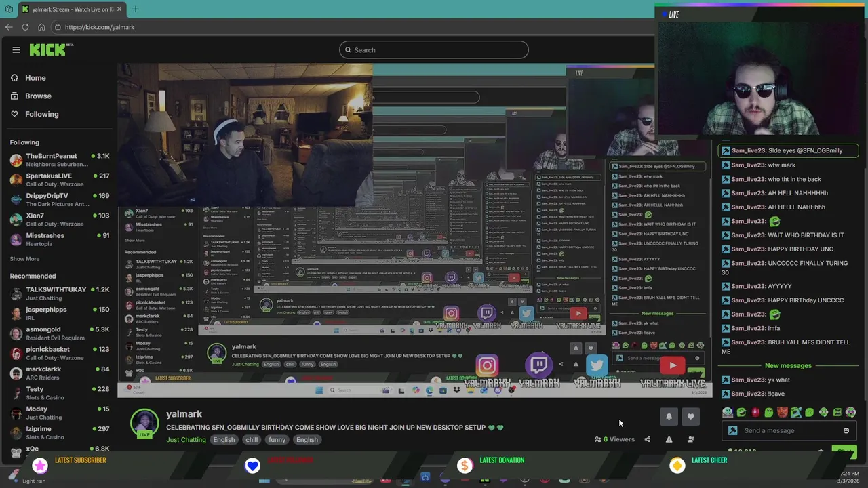Open moderator hammer icon in chat box
This screenshot has width=868, height=488.
click(x=732, y=430)
